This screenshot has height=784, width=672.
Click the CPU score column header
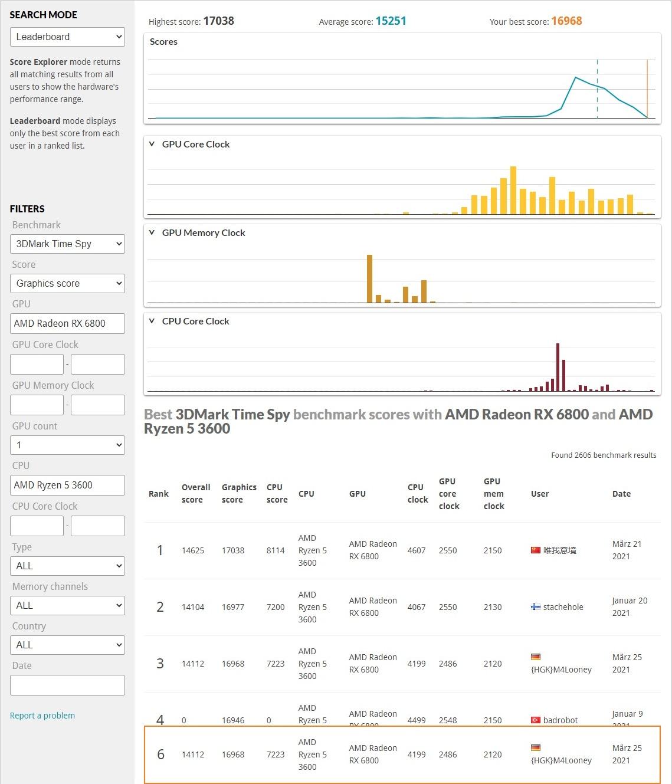277,494
